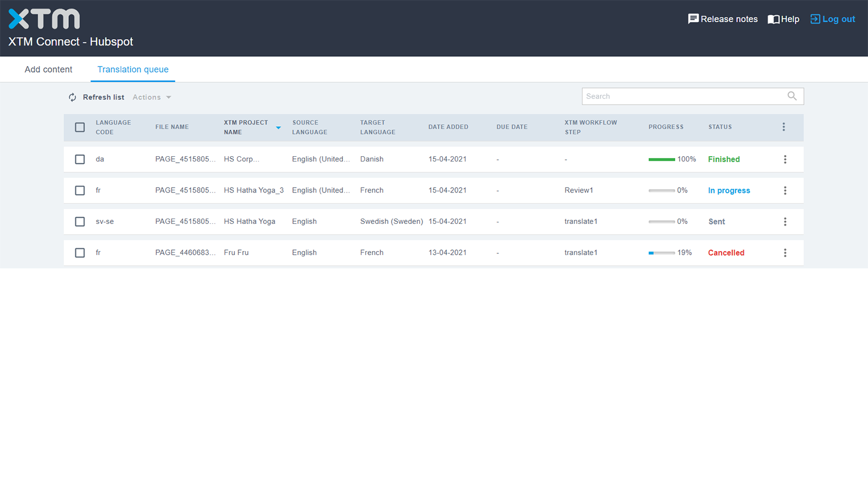868x488 pixels.
Task: Switch to the Add content tab
Action: tap(48, 69)
